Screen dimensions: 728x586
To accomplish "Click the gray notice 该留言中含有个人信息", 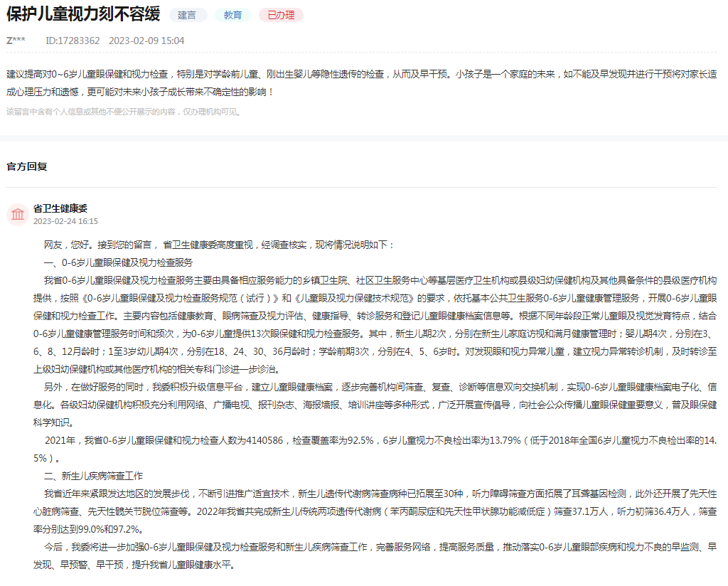I will [x=124, y=112].
